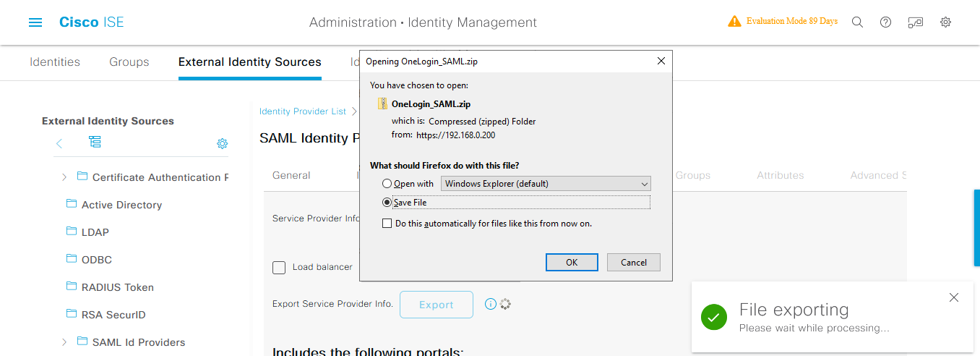Confirm the download with OK button

[x=572, y=262]
